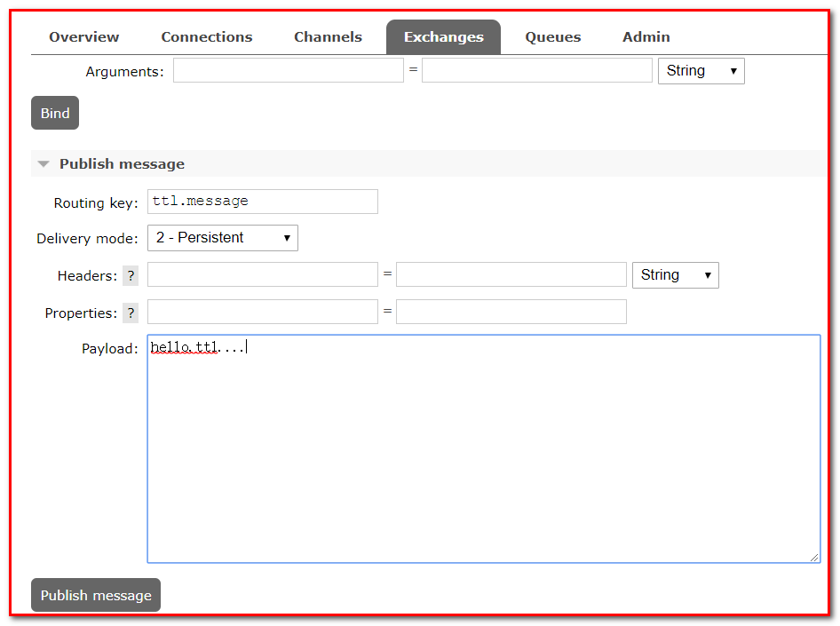
Task: Open the Delivery mode dropdown
Action: click(222, 238)
